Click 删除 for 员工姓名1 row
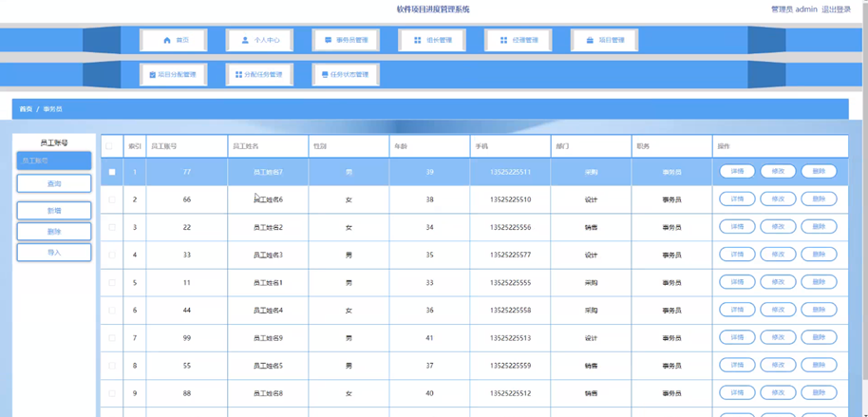Image resolution: width=868 pixels, height=417 pixels. pos(819,282)
